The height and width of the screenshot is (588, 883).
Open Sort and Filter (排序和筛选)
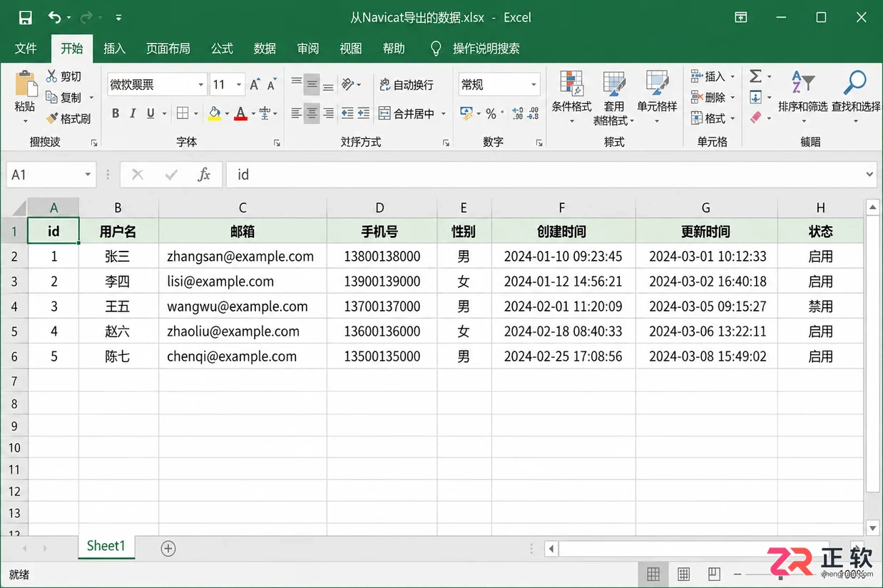tap(803, 97)
